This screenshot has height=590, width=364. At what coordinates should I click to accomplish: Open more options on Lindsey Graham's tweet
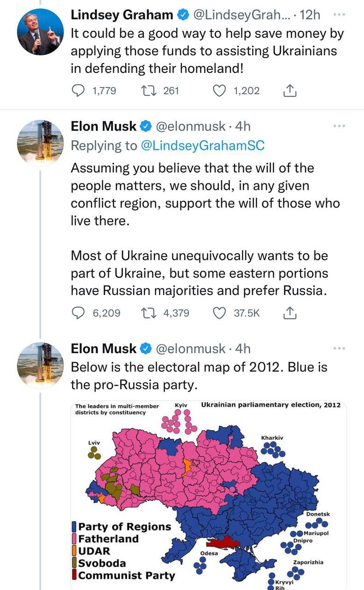click(339, 15)
